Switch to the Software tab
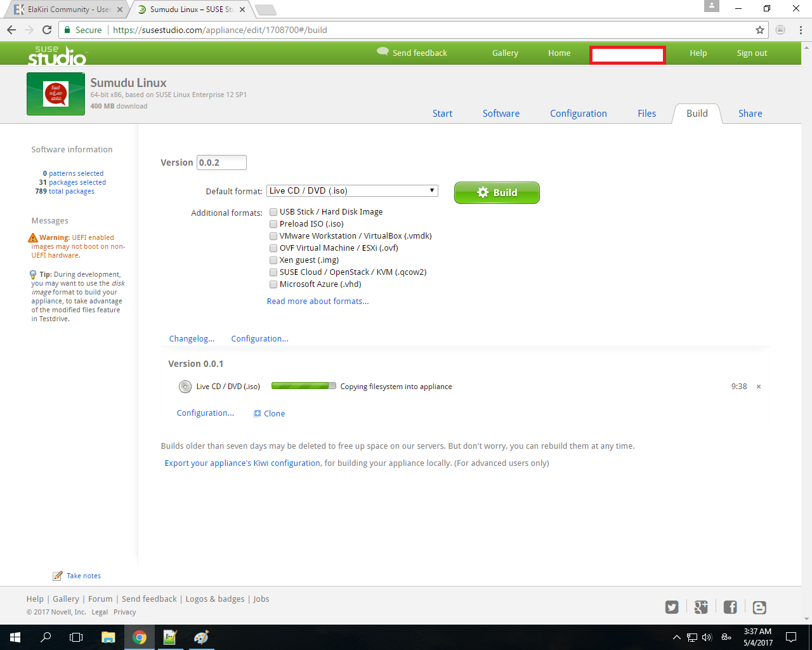Viewport: 812px width, 650px height. click(501, 114)
